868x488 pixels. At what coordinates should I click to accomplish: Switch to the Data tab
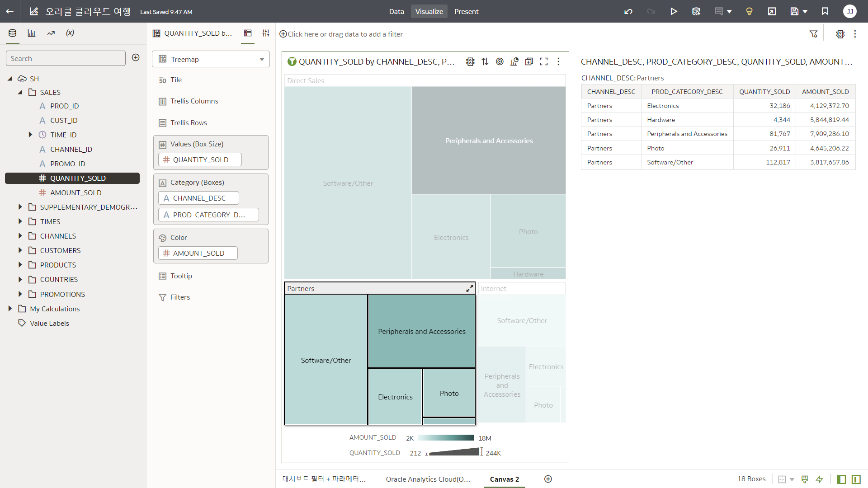(x=396, y=11)
